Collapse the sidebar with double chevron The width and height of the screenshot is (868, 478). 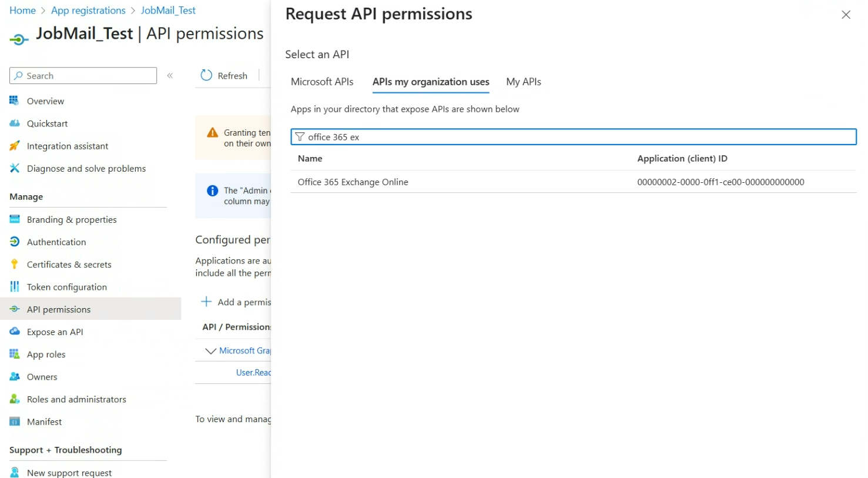click(170, 76)
